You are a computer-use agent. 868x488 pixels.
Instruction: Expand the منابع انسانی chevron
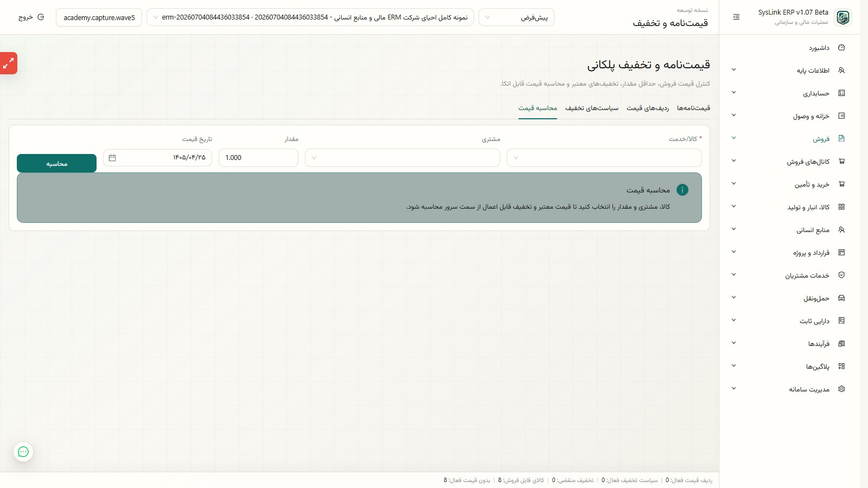pyautogui.click(x=733, y=229)
